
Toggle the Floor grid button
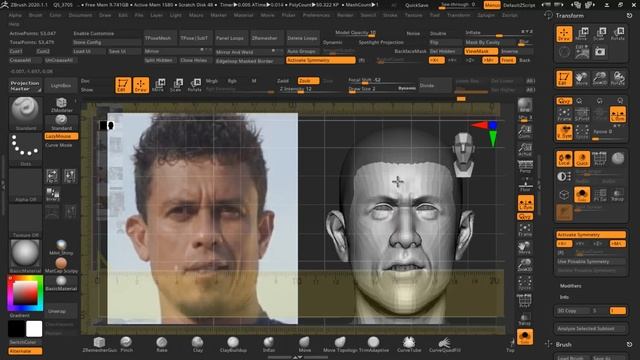point(525,185)
